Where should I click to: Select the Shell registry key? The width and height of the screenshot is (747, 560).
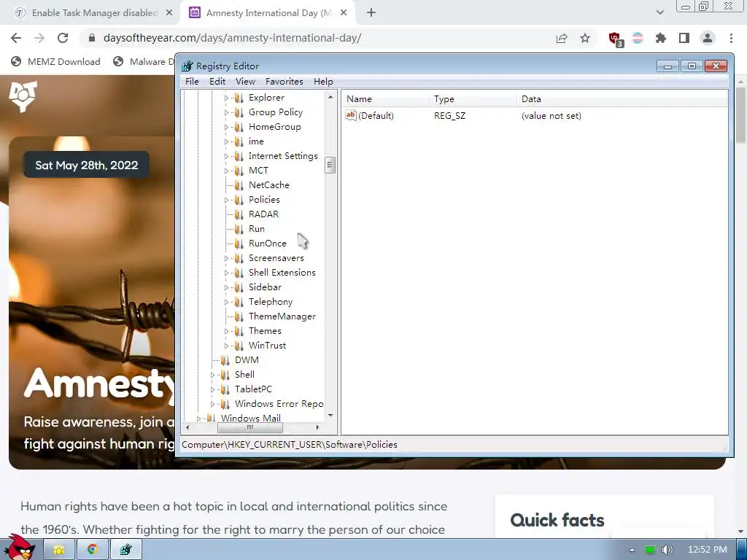[x=244, y=375]
